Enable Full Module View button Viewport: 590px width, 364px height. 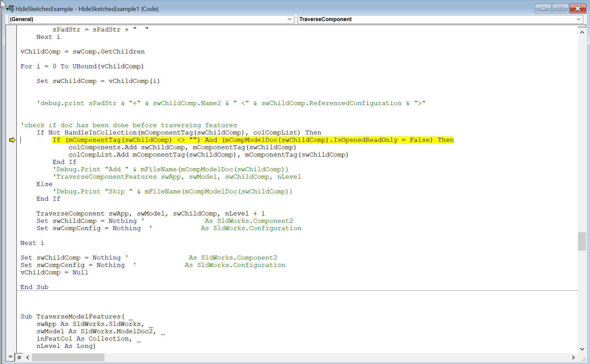[19, 357]
